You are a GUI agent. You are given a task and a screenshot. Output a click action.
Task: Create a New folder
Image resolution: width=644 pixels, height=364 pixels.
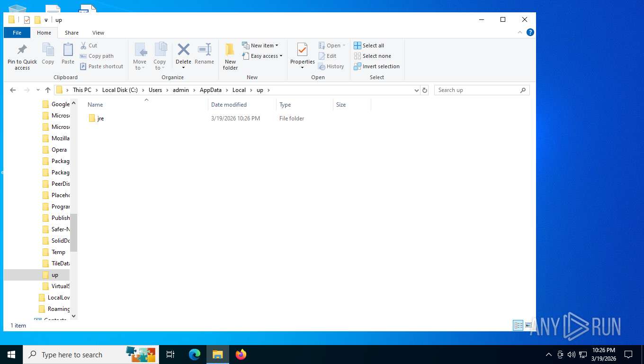point(230,57)
